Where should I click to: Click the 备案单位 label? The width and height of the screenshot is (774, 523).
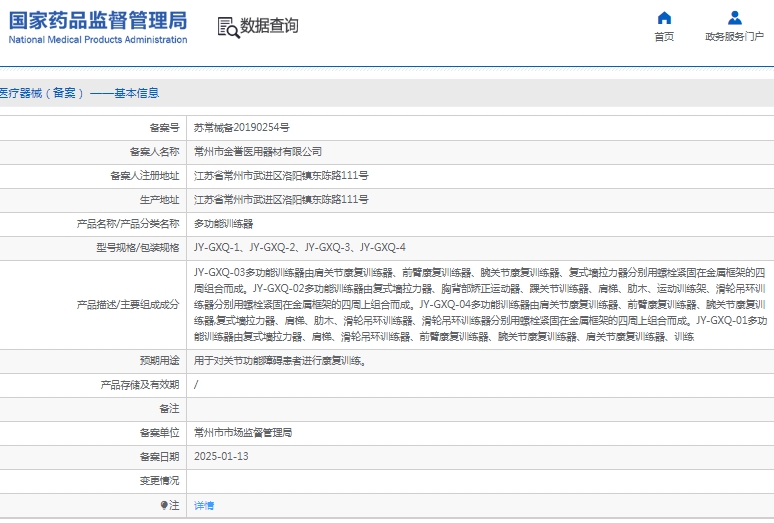(159, 433)
